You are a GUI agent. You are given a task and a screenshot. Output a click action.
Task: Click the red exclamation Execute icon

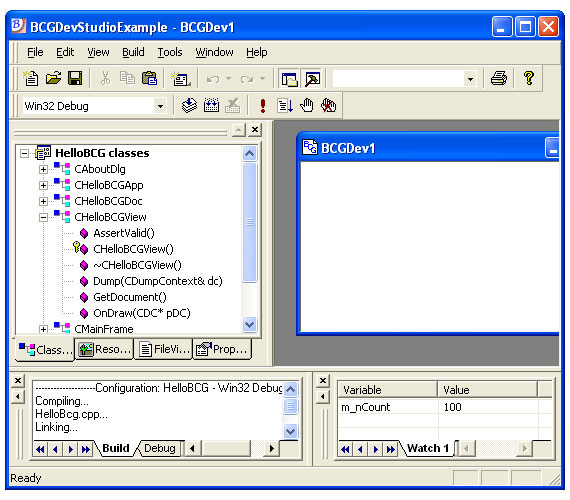point(263,105)
